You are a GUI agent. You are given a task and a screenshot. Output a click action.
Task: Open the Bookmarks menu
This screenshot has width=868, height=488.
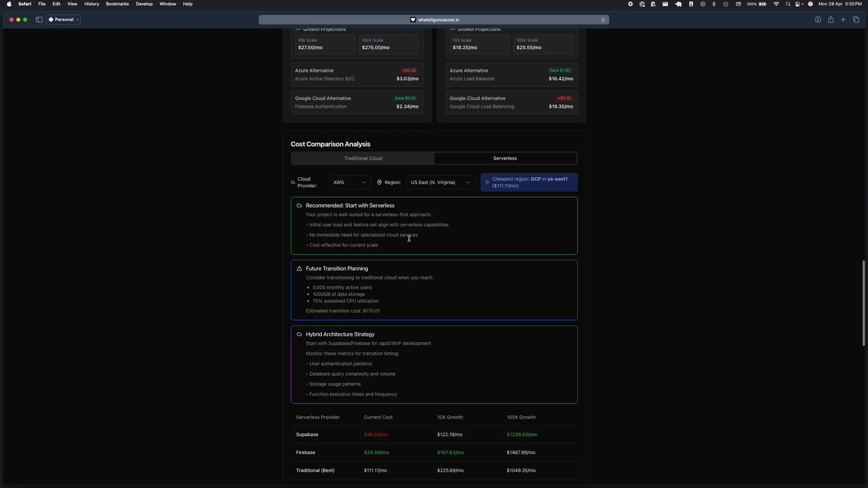point(117,4)
